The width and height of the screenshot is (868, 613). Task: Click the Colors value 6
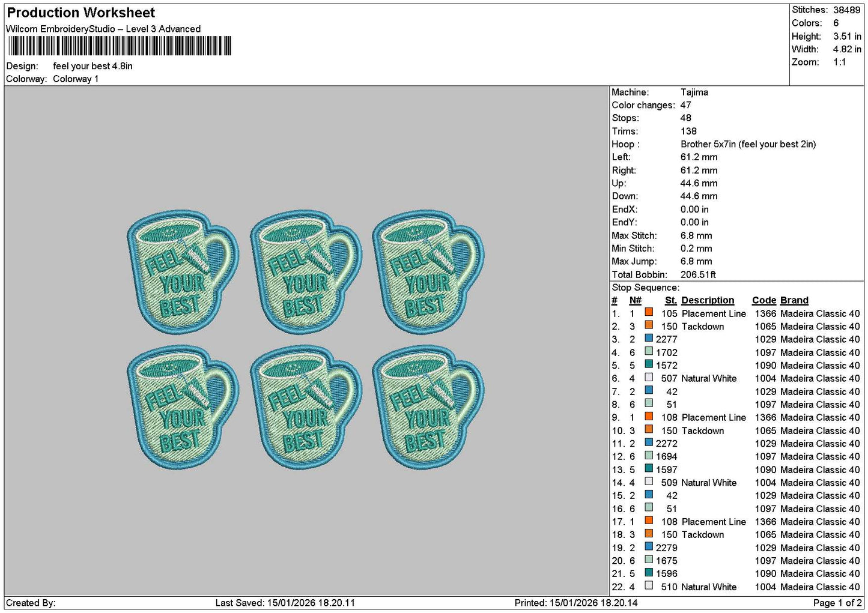point(836,23)
